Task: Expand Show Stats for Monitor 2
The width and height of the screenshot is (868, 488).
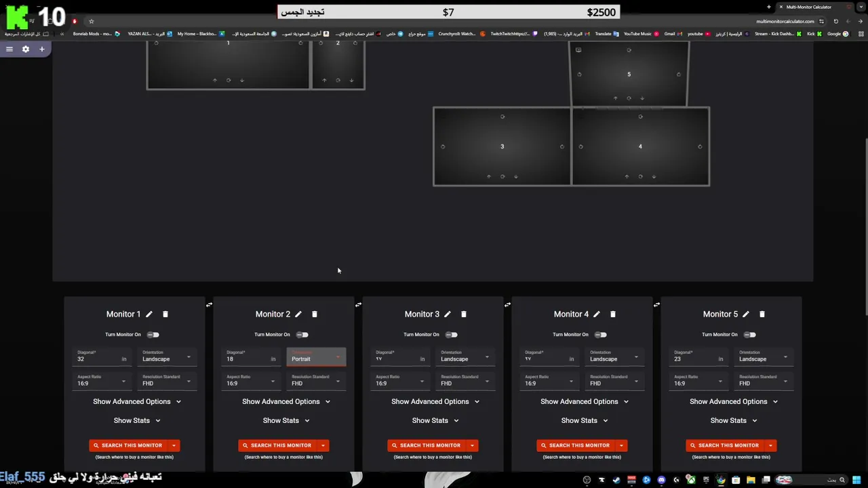Action: coord(286,420)
